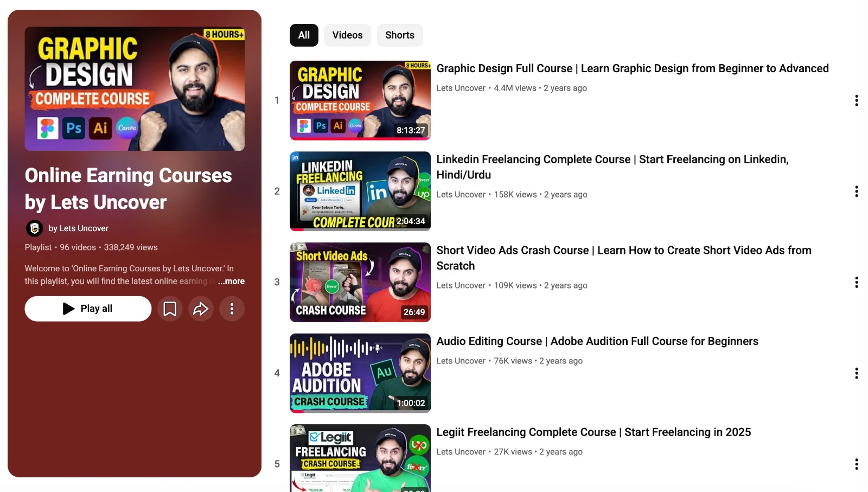
Task: Play the Short Video Ads thumbnail (26:49)
Action: (x=360, y=282)
